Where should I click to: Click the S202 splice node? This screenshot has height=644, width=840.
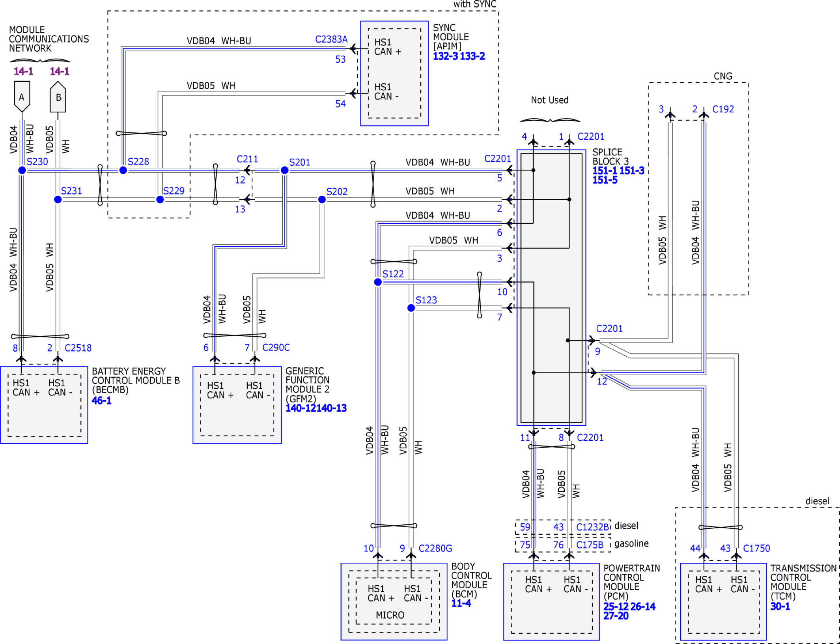tap(322, 200)
